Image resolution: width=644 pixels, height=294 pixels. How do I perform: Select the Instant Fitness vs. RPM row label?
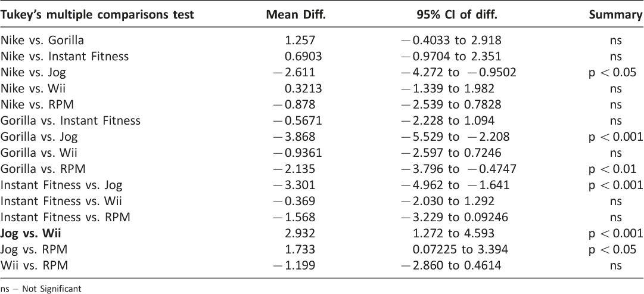pyautogui.click(x=66, y=217)
